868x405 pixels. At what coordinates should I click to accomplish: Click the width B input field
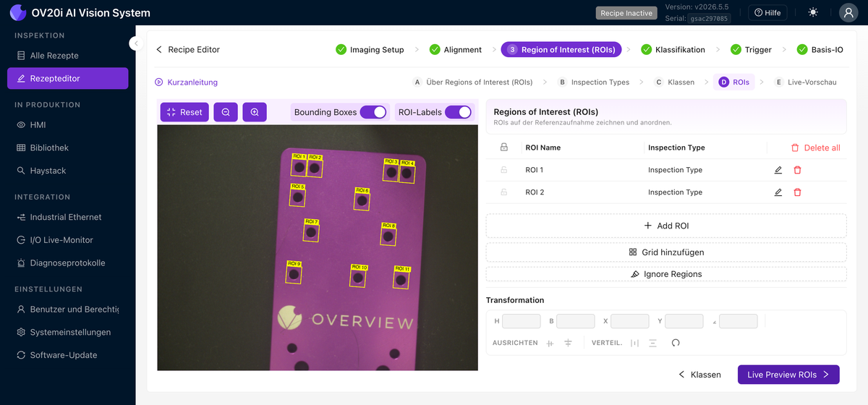[x=576, y=321]
